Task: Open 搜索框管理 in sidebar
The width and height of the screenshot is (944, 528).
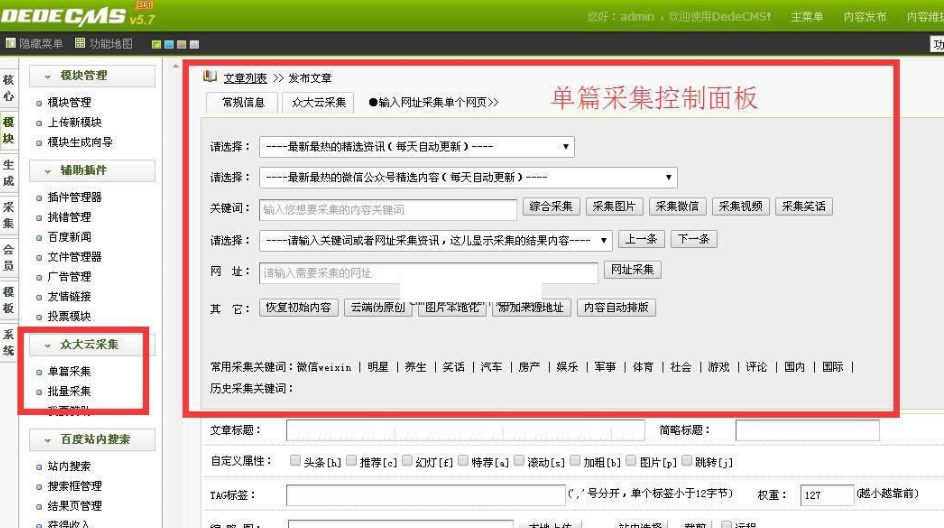Action: 75,486
